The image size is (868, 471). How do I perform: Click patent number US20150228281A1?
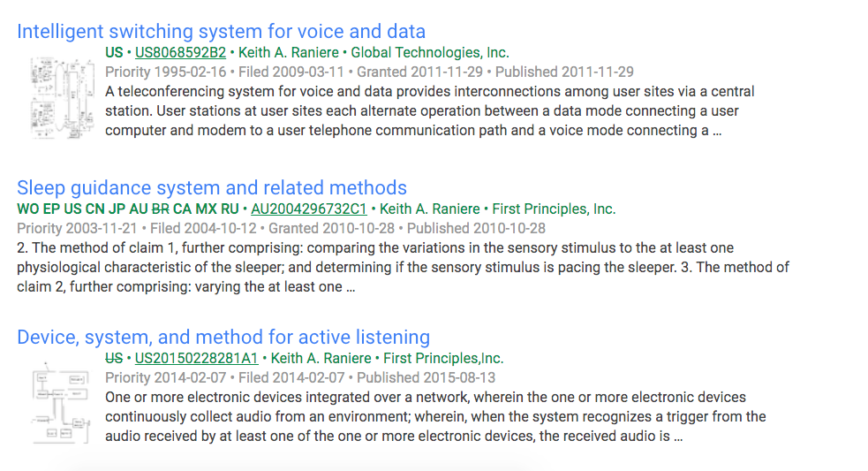click(x=197, y=359)
